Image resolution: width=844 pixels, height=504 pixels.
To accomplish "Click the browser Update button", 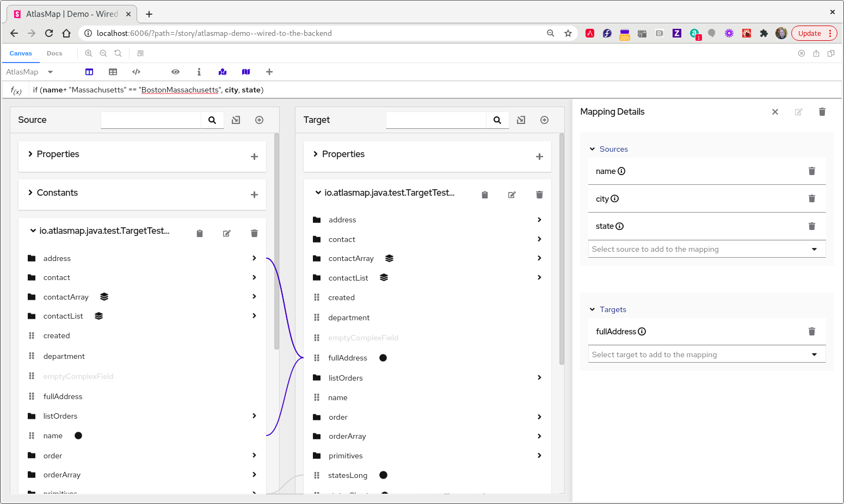I will coord(814,33).
